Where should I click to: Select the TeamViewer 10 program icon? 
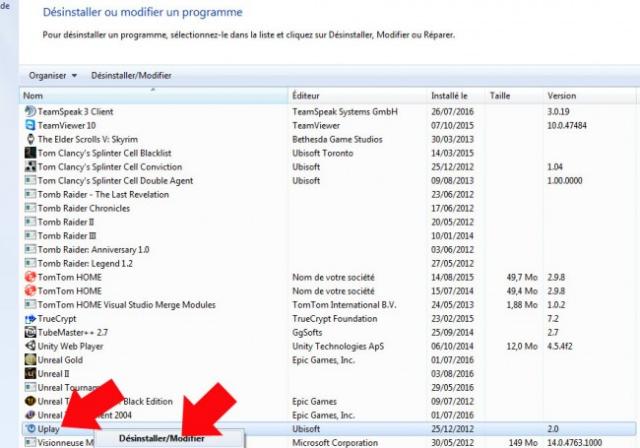click(x=29, y=125)
